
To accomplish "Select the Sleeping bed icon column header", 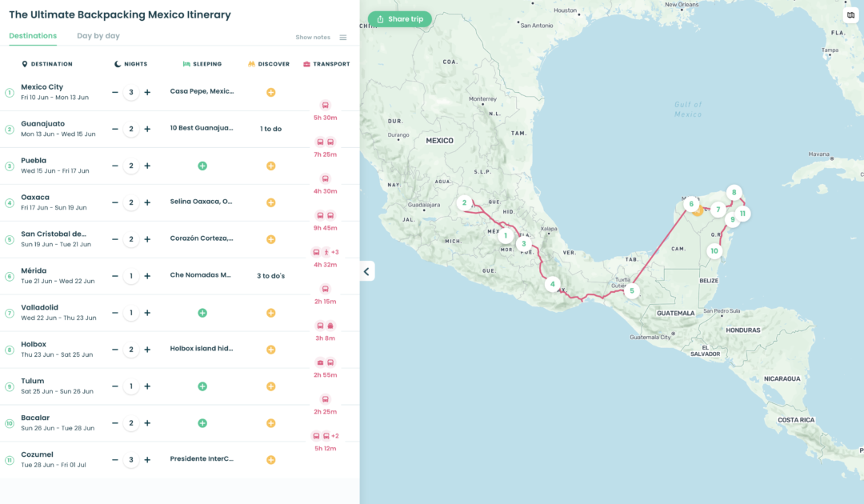I will [186, 64].
